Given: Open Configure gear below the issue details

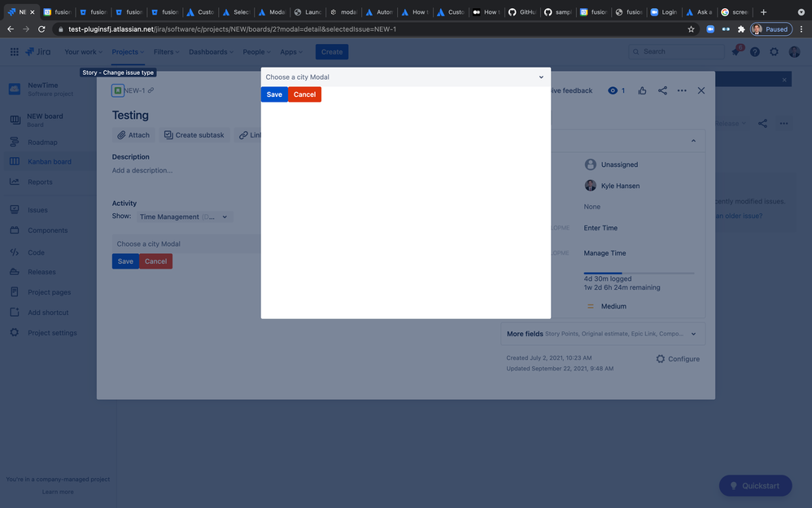Looking at the screenshot, I should [x=661, y=358].
